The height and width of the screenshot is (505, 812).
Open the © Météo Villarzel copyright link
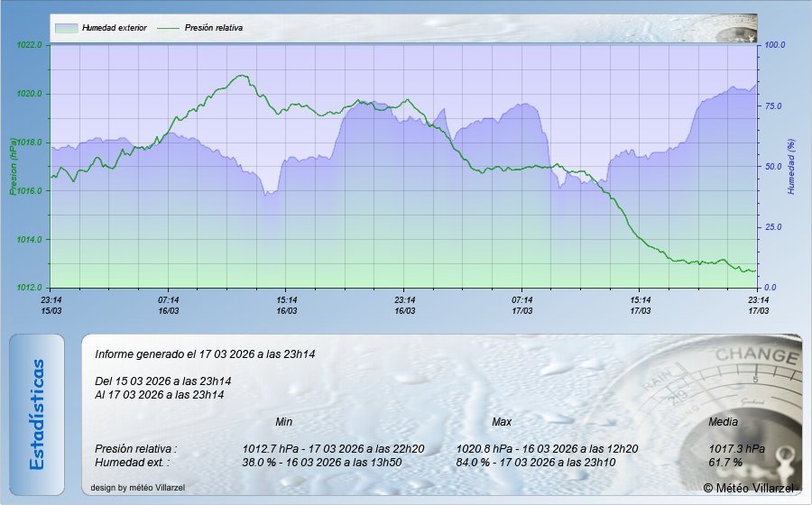pos(749,488)
